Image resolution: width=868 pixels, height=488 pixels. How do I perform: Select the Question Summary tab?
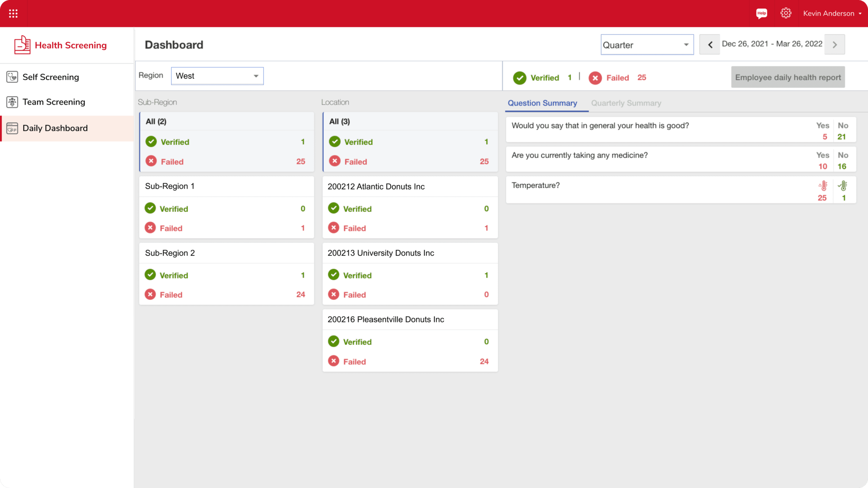pos(542,103)
